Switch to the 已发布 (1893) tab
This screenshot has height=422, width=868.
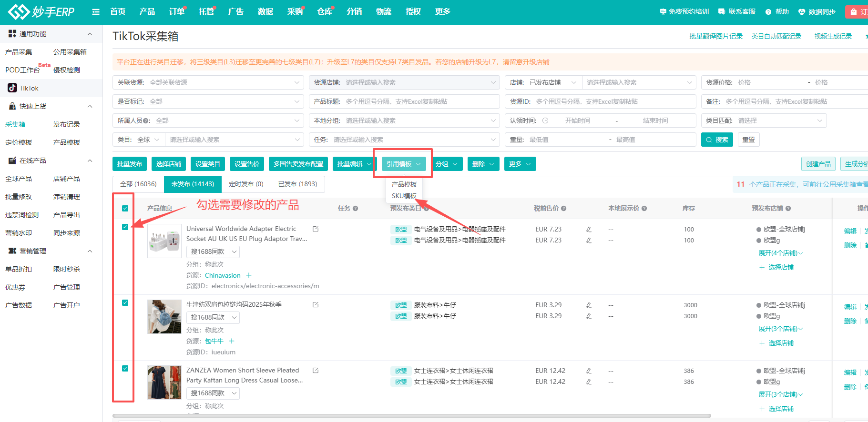297,184
